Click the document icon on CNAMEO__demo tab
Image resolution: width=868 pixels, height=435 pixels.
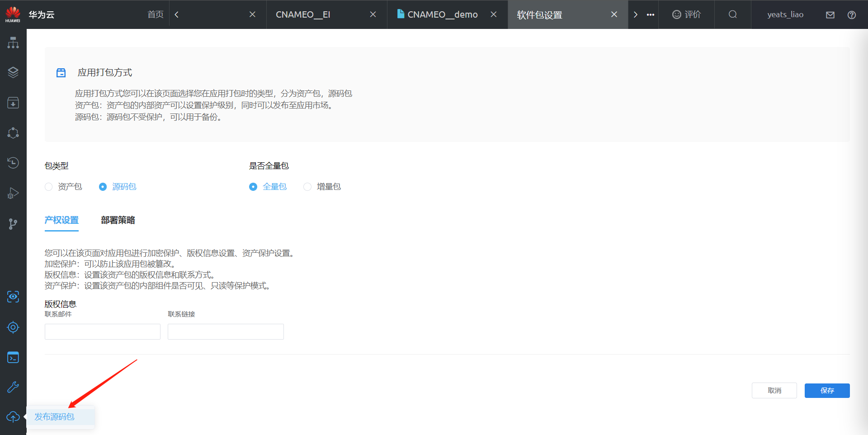click(x=401, y=14)
